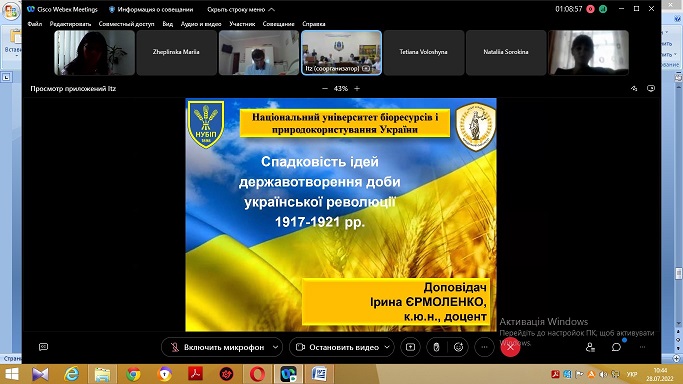Click the Cisco Webex Meetings title icon

click(31, 9)
